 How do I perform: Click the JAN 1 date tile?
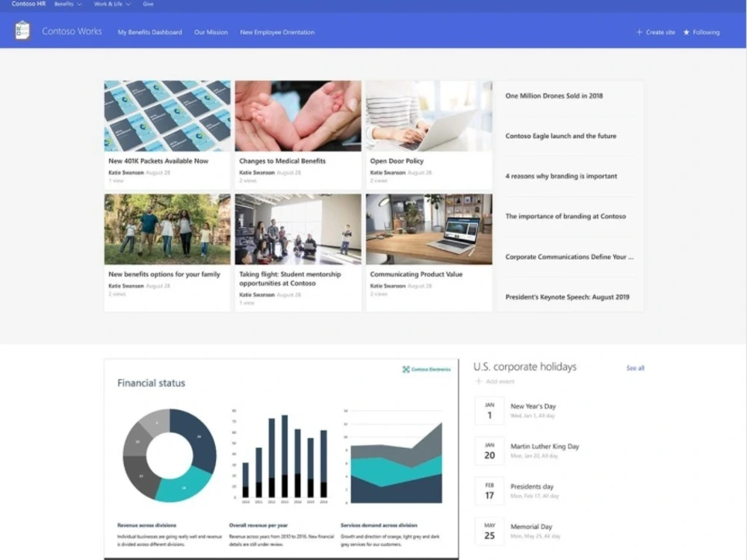(x=489, y=411)
